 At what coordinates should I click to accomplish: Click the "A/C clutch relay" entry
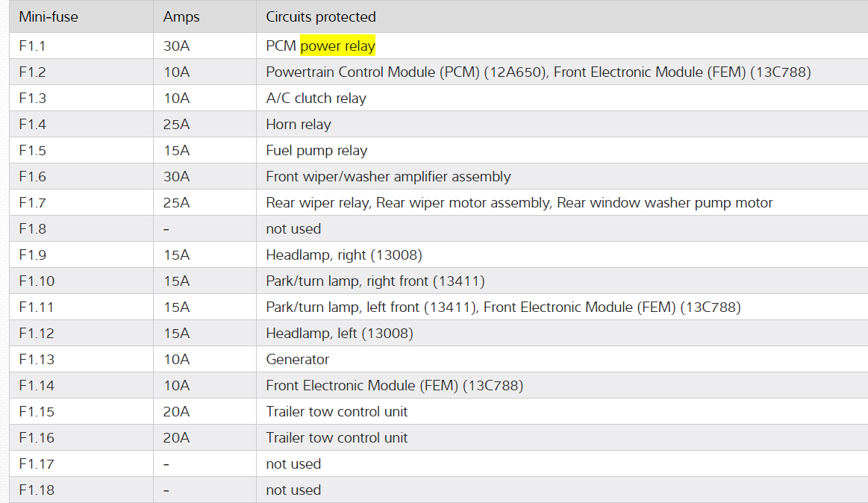(x=316, y=99)
